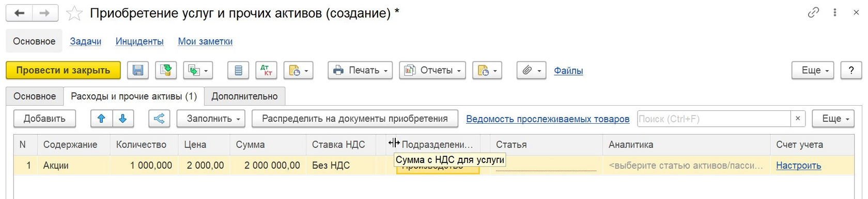Go forward with the right arrow
Screen dimensions: 868x199
pyautogui.click(x=45, y=13)
